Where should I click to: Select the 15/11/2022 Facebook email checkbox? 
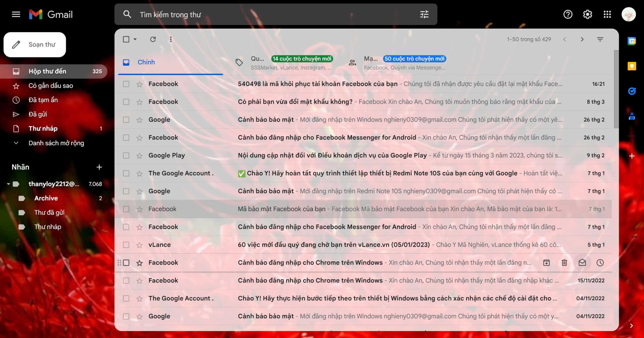(126, 280)
